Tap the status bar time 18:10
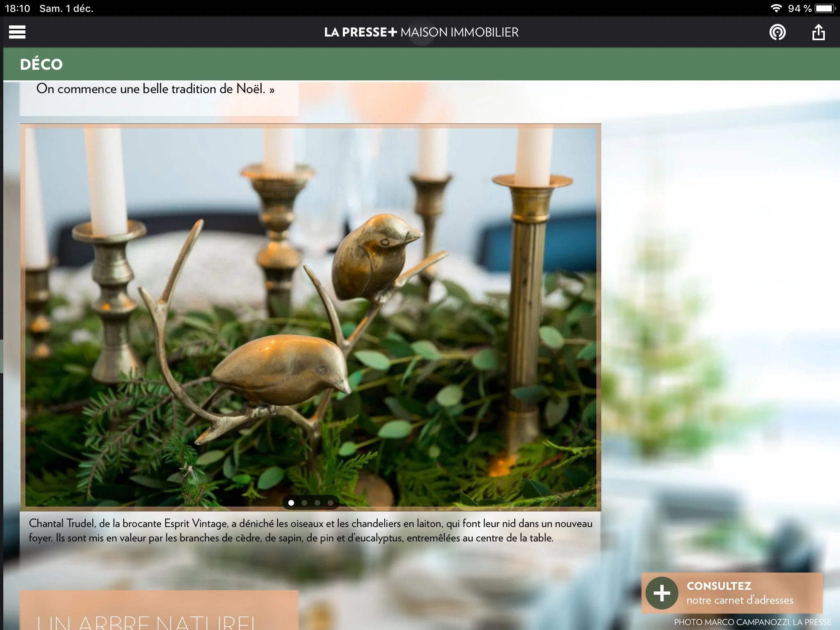Viewport: 840px width, 630px height. click(x=17, y=8)
